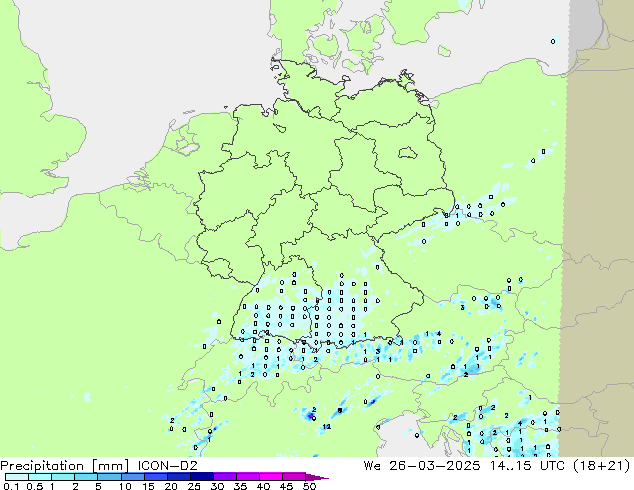Click the 0.5–1 mm legend color swatch
Viewport: 634px width, 490px height.
point(40,477)
